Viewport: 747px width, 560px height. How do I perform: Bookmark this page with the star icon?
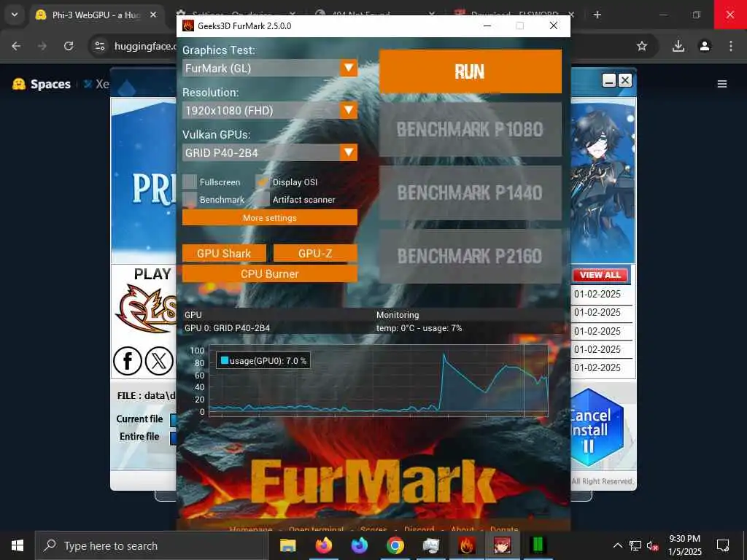tap(642, 46)
